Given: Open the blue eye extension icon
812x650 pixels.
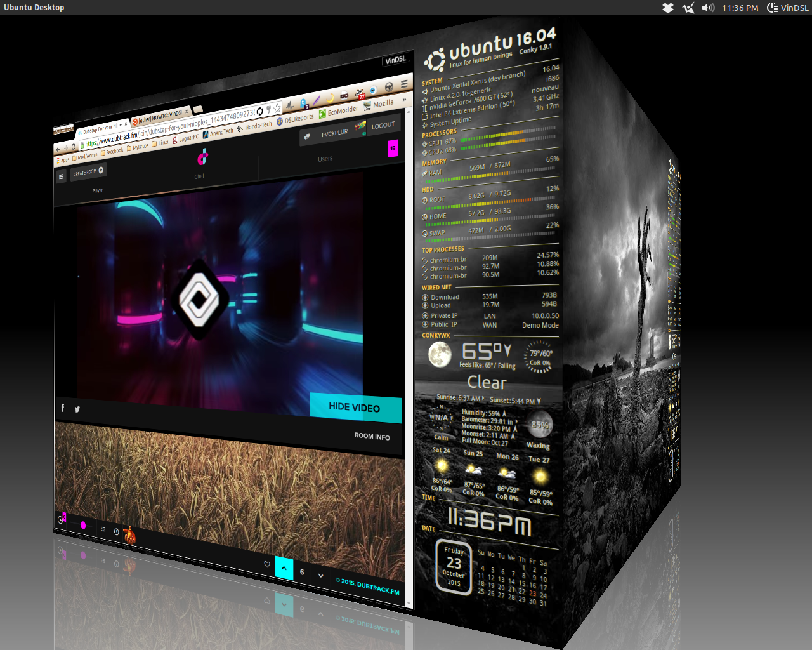Looking at the screenshot, I should click(x=373, y=90).
